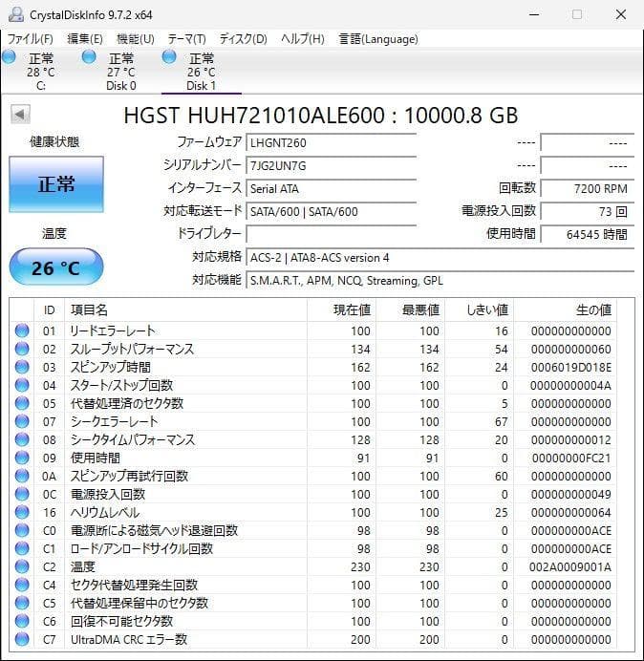Click the 使用時間 label beside 64545 時間

511,233
